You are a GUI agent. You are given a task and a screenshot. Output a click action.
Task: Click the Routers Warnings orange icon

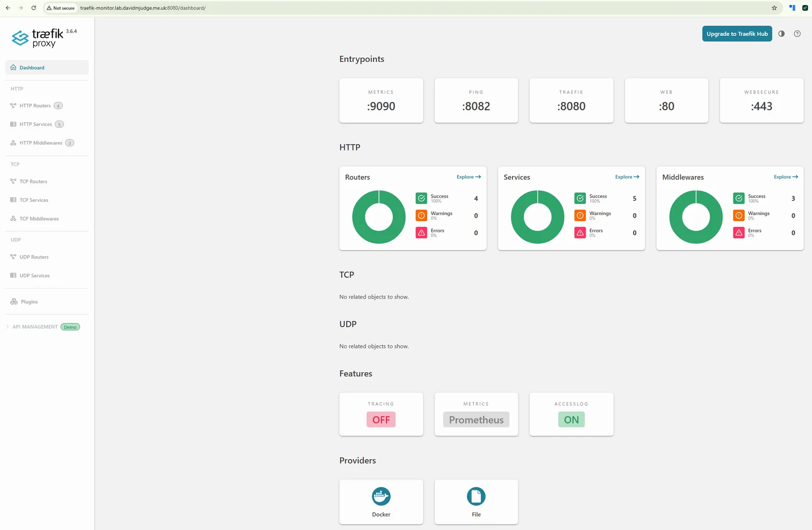click(421, 216)
